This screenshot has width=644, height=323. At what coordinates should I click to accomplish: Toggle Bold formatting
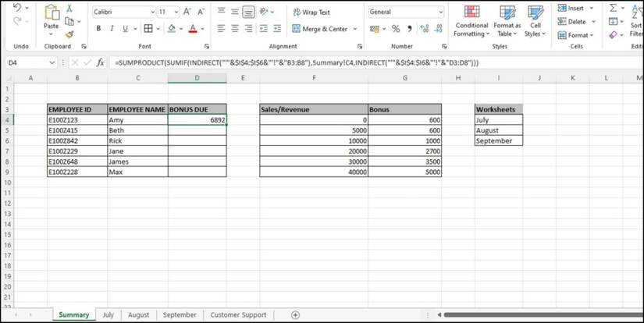(98, 28)
